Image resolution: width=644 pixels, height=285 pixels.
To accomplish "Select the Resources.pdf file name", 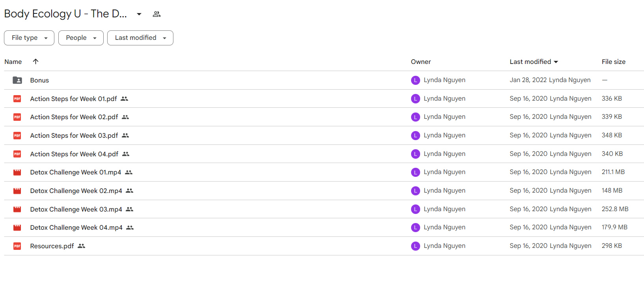I will tap(52, 246).
